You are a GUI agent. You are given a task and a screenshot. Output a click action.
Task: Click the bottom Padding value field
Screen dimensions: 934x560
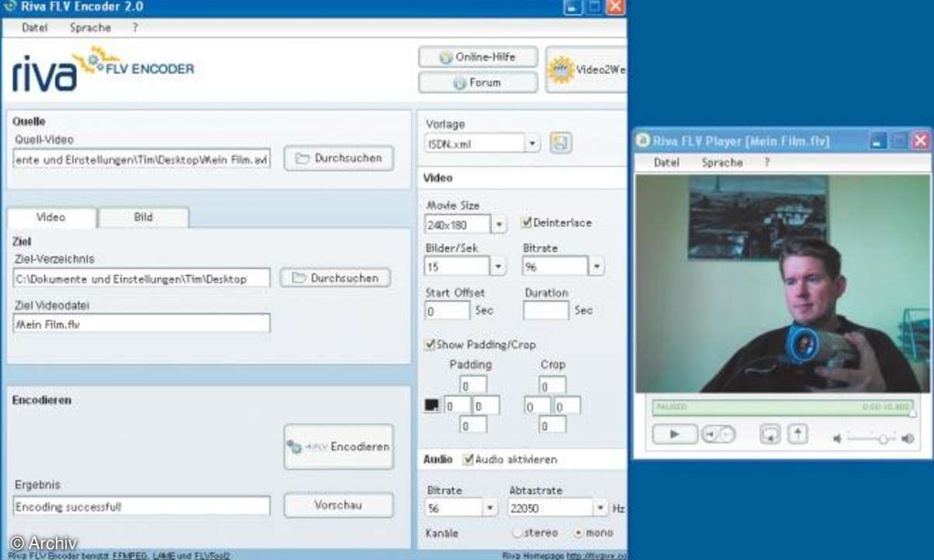473,425
